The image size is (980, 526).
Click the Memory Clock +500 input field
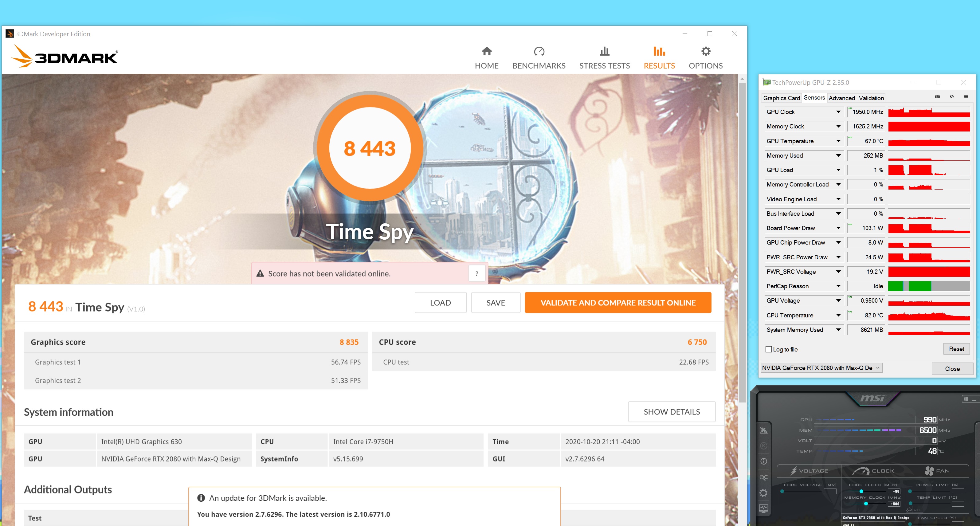pyautogui.click(x=894, y=504)
